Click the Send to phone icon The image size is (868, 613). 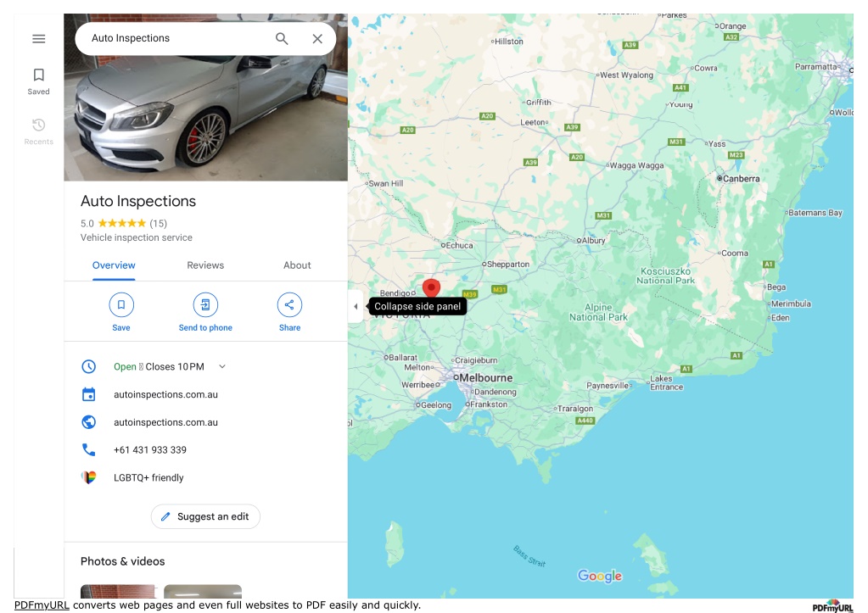(205, 305)
